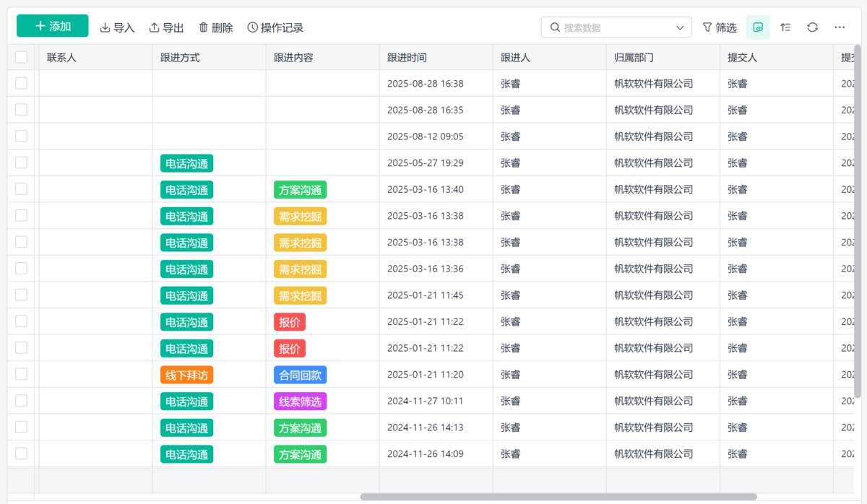Screen dimensions: 867x504
Task: Click the sort rows icon
Action: 786,27
